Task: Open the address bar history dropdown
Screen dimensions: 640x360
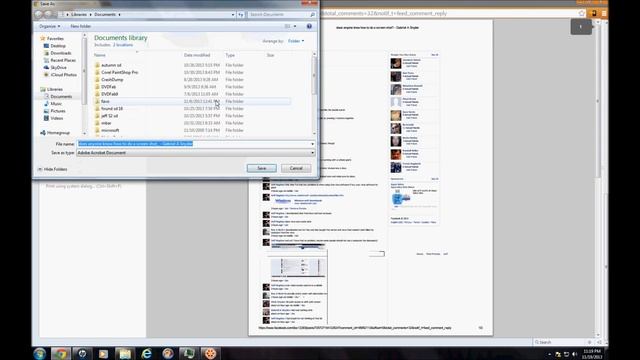Action: click(233, 14)
